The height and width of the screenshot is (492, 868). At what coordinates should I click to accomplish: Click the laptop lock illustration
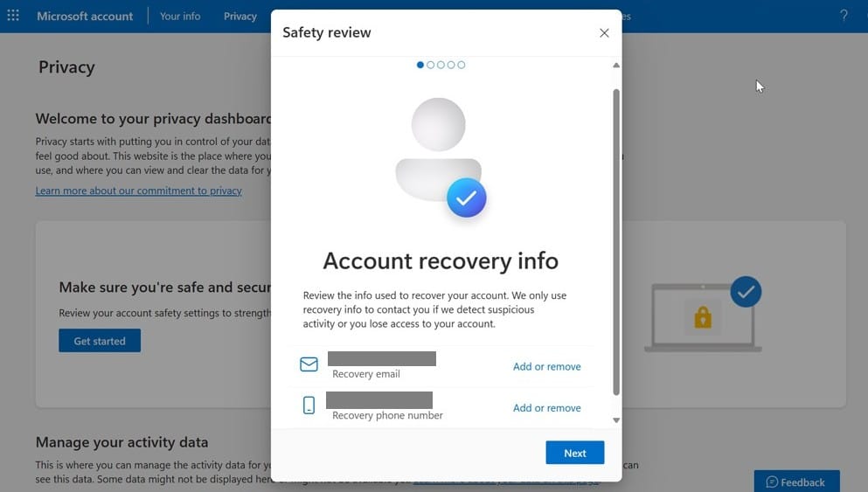(703, 315)
